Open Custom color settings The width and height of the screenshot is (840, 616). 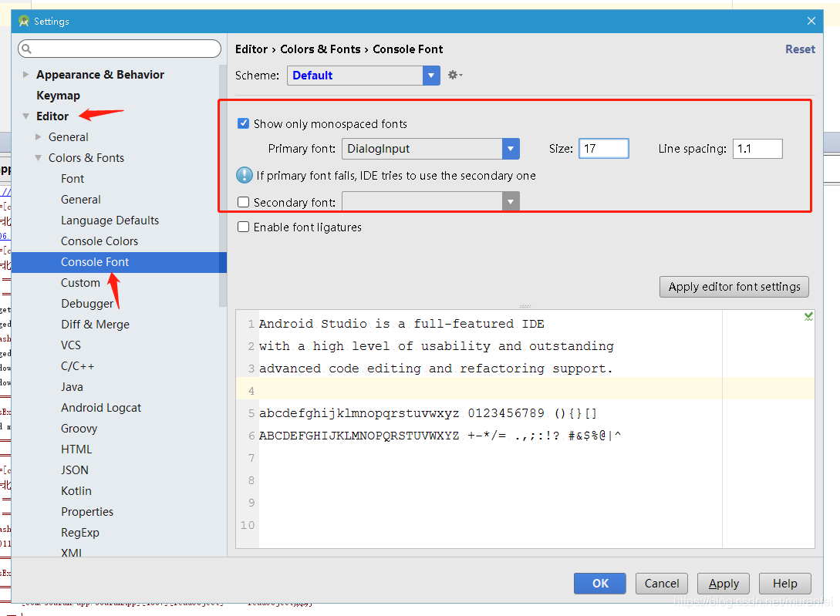(80, 283)
